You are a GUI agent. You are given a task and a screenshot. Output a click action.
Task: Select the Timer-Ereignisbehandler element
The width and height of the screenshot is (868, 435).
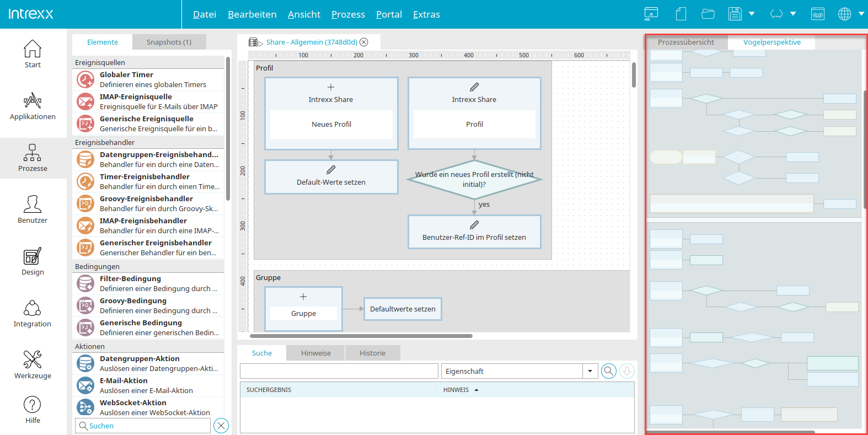pos(148,181)
